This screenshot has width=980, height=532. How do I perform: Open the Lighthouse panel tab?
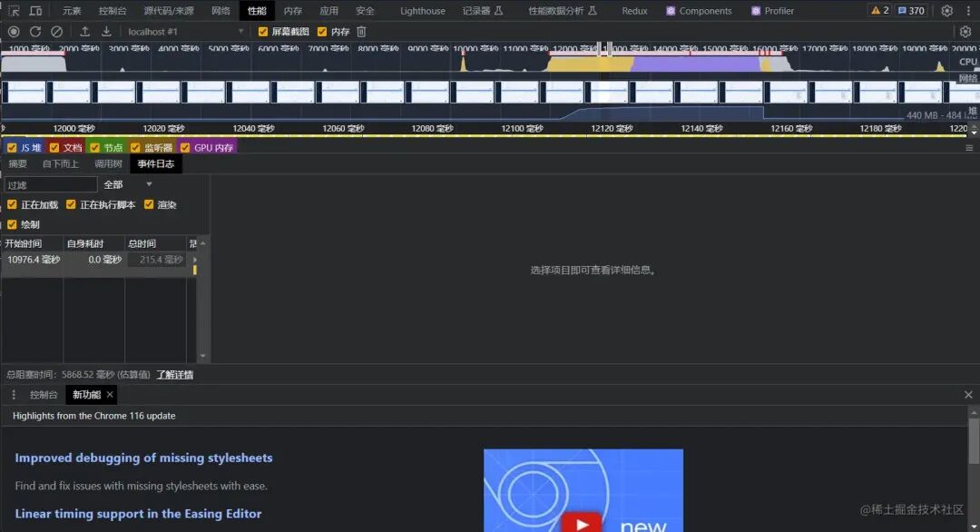(423, 11)
